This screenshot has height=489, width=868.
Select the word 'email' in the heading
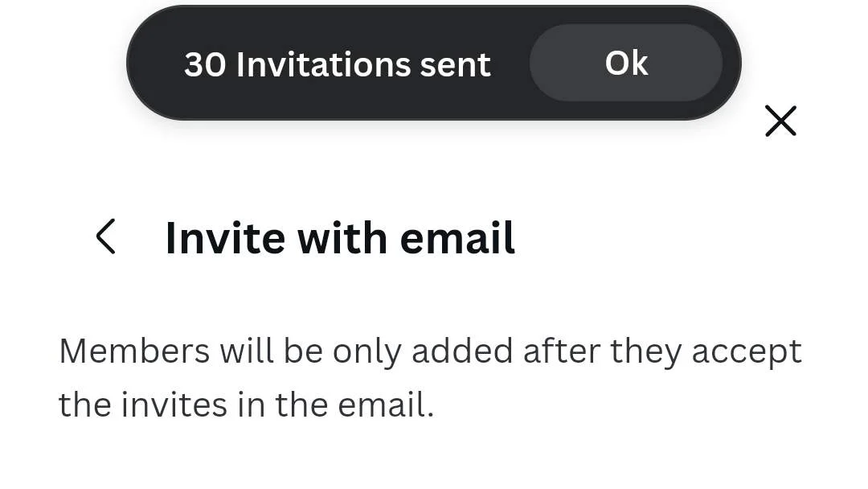457,238
